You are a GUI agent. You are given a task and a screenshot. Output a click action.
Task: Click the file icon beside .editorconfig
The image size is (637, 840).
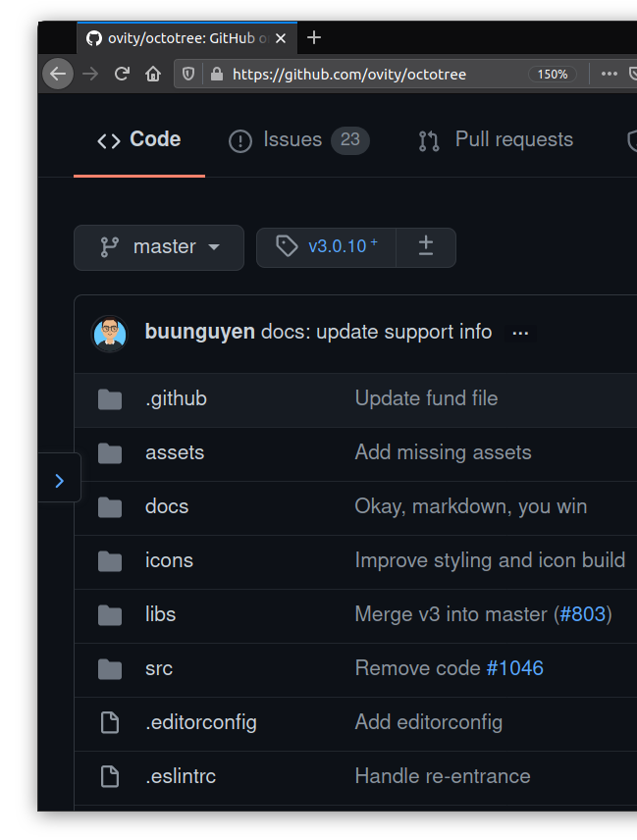pyautogui.click(x=110, y=722)
